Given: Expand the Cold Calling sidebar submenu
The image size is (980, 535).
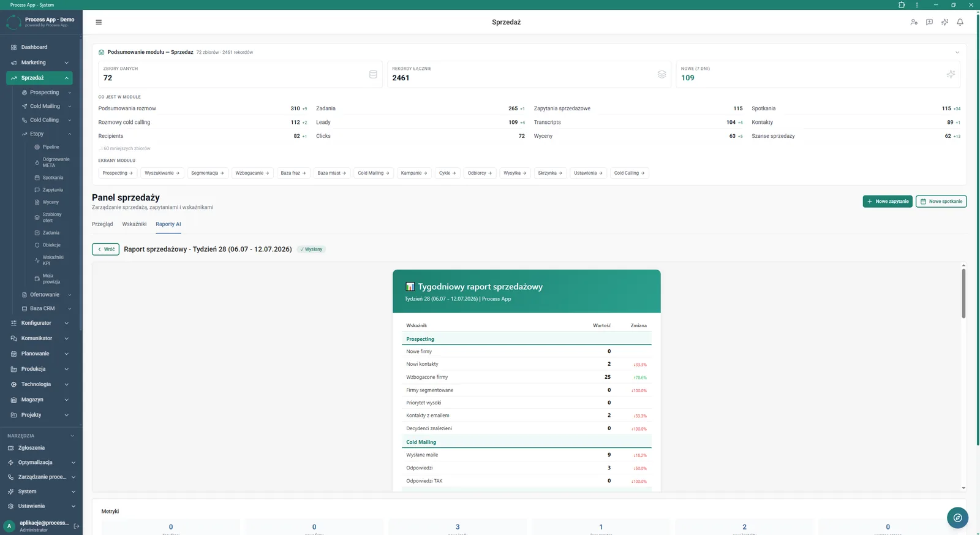Looking at the screenshot, I should (70, 120).
